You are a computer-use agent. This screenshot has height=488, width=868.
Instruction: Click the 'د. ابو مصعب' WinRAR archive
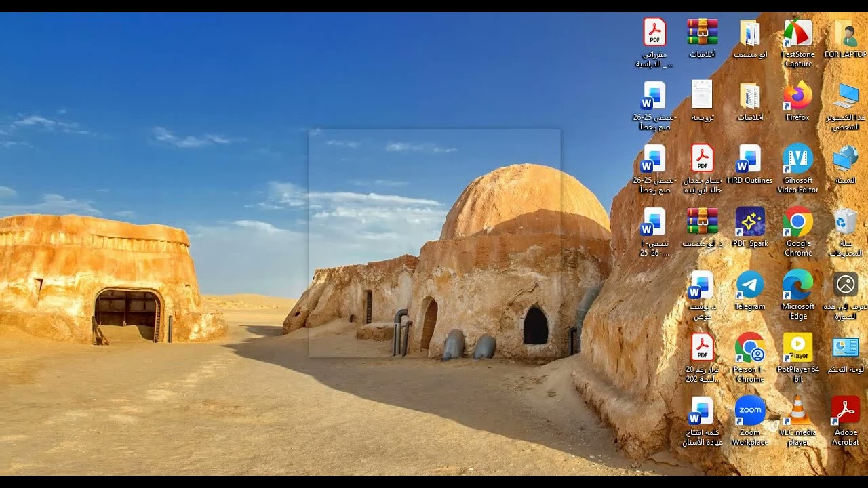click(703, 228)
